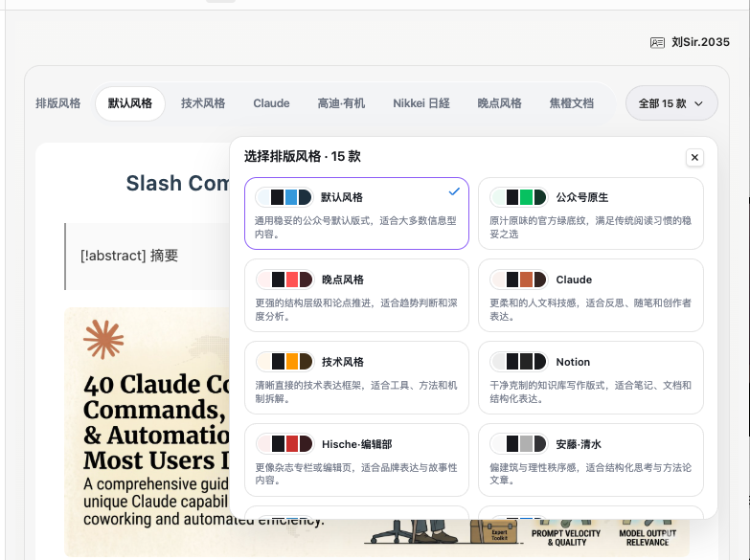Click the orange asterisk logo in the cover image
Image resolution: width=750 pixels, height=560 pixels.
tap(103, 339)
